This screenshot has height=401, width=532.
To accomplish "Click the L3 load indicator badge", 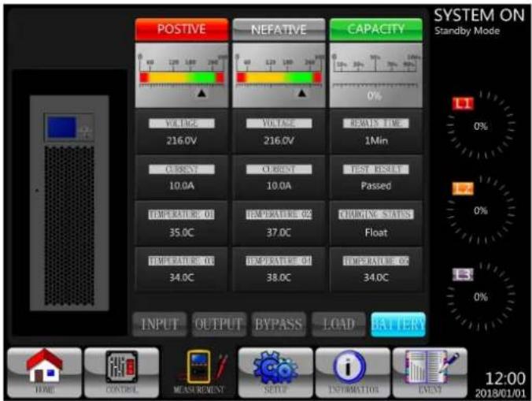I will 463,274.
